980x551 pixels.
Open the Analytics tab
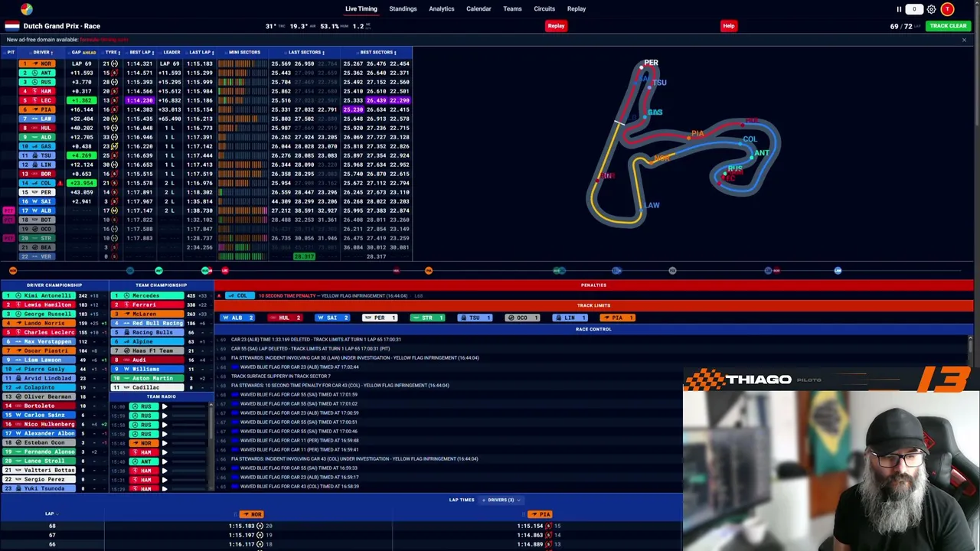(442, 9)
